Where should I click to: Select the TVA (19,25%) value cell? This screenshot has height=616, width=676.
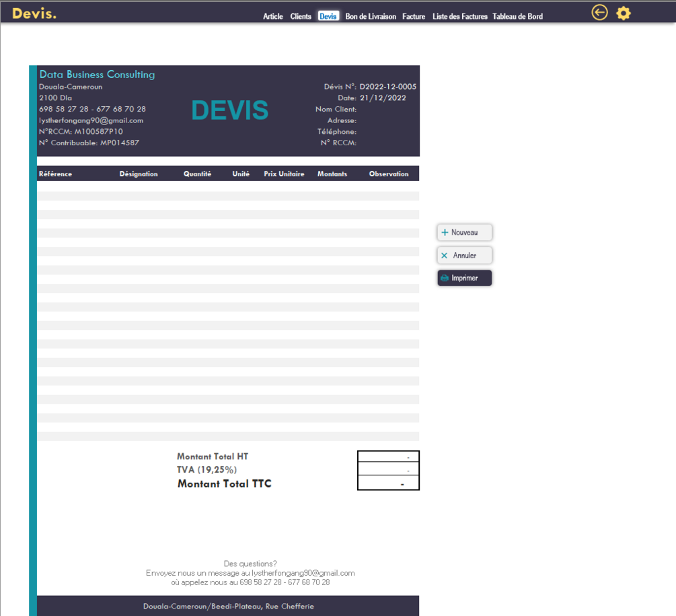[388, 469]
